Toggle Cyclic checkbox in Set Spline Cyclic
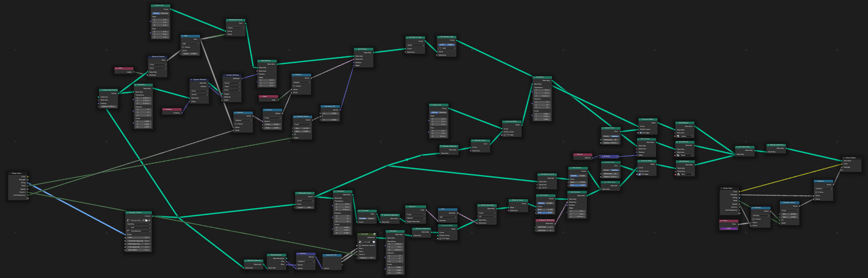Viewport: 868px width, 278px height. [540, 188]
